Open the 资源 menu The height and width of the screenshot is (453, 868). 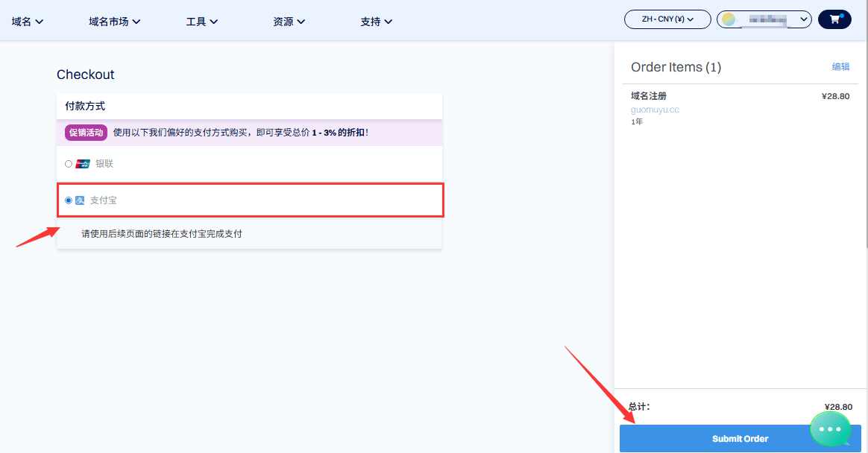[289, 22]
